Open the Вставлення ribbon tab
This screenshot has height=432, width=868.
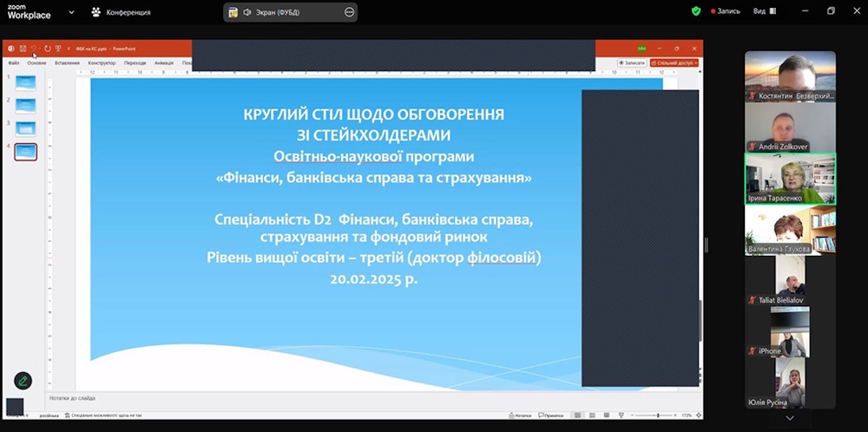[67, 62]
